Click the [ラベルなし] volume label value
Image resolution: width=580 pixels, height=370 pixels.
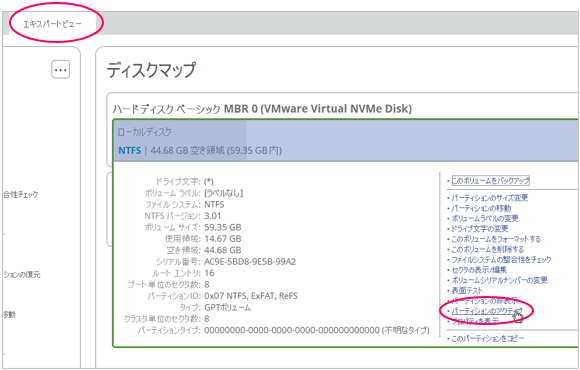[x=223, y=193]
